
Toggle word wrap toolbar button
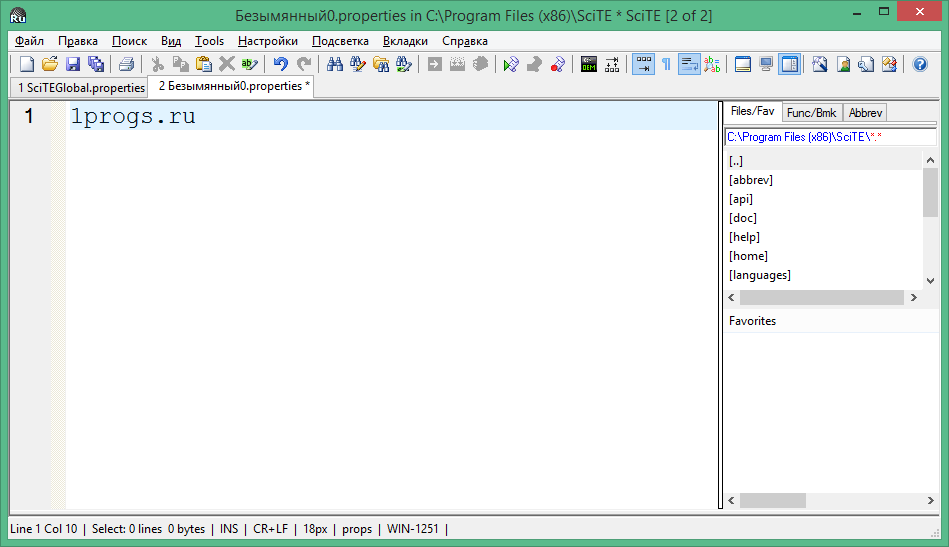click(689, 64)
